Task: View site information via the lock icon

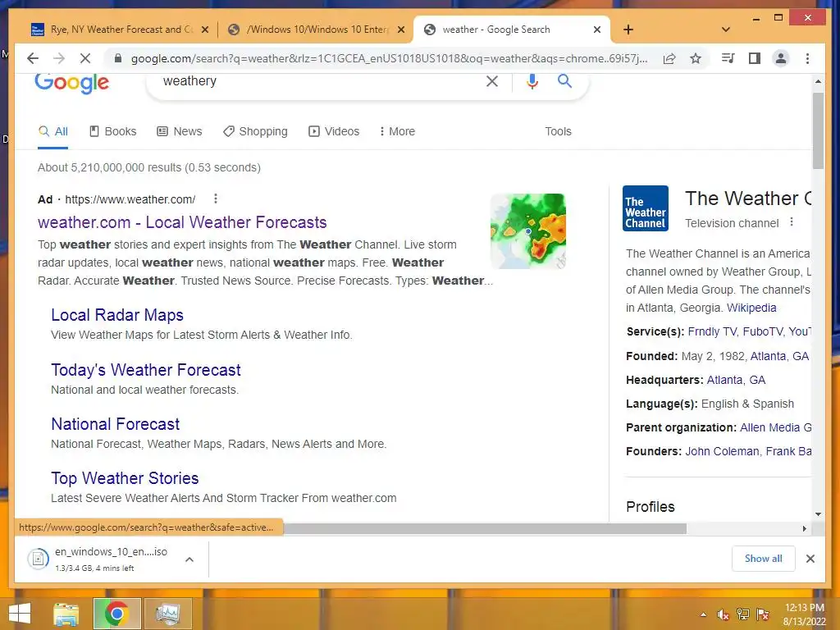Action: (x=118, y=58)
